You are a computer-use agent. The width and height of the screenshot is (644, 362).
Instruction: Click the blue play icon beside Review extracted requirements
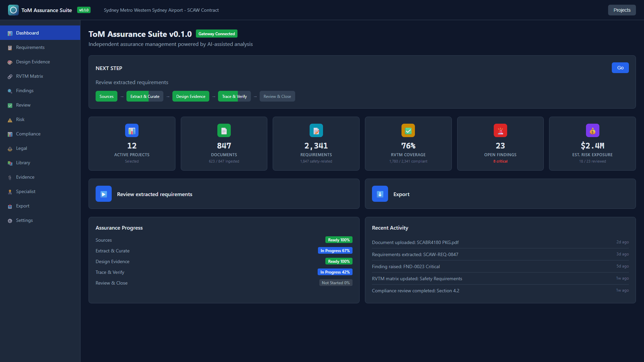click(103, 194)
